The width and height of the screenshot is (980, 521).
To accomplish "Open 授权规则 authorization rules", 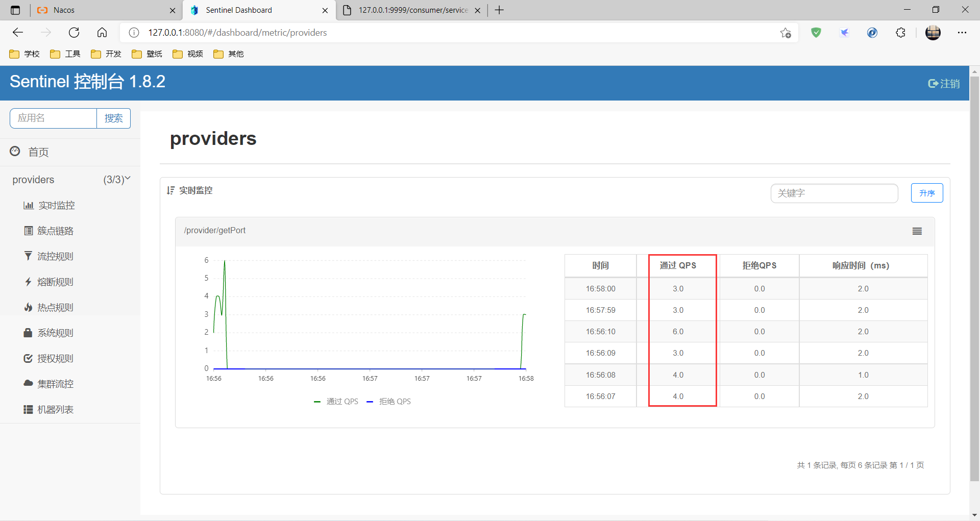I will click(x=50, y=358).
